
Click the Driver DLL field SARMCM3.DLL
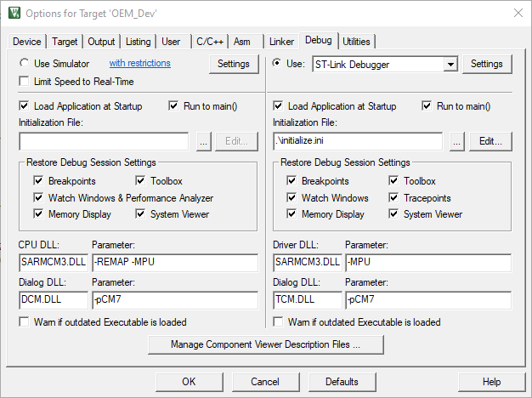coord(308,263)
